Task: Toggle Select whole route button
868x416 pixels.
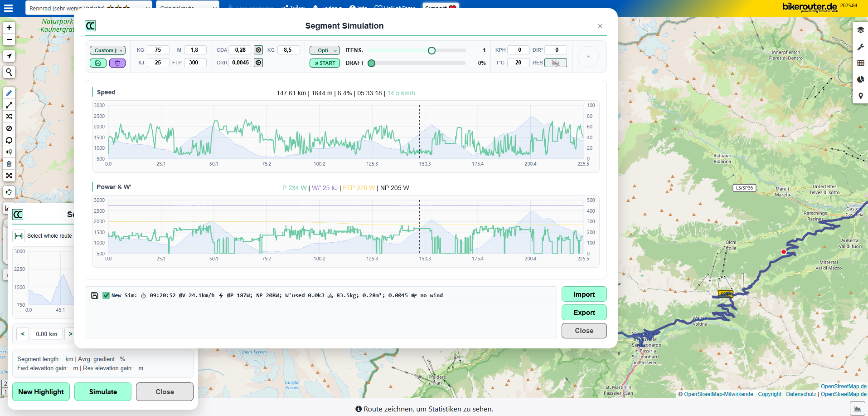Action: [19, 236]
